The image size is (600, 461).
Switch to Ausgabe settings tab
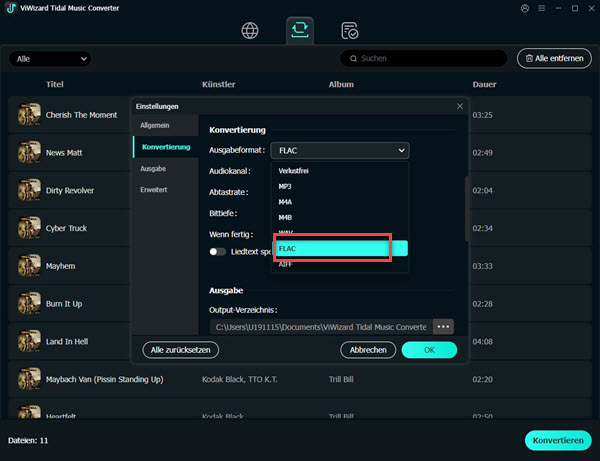click(165, 168)
